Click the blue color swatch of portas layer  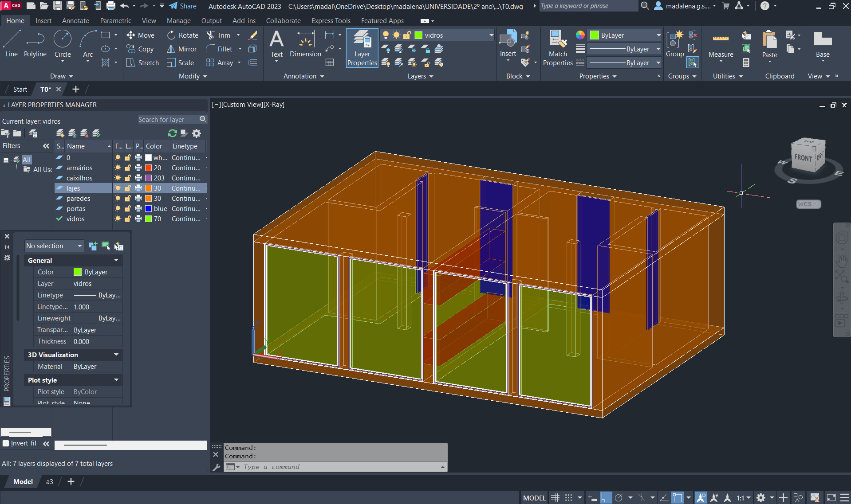coord(149,209)
